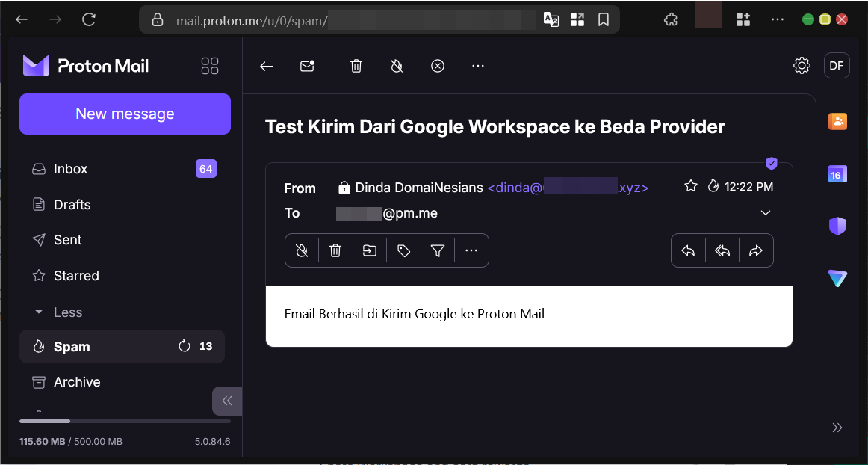This screenshot has height=465, width=868.
Task: Collapse folders with the Less toggle
Action: [58, 312]
